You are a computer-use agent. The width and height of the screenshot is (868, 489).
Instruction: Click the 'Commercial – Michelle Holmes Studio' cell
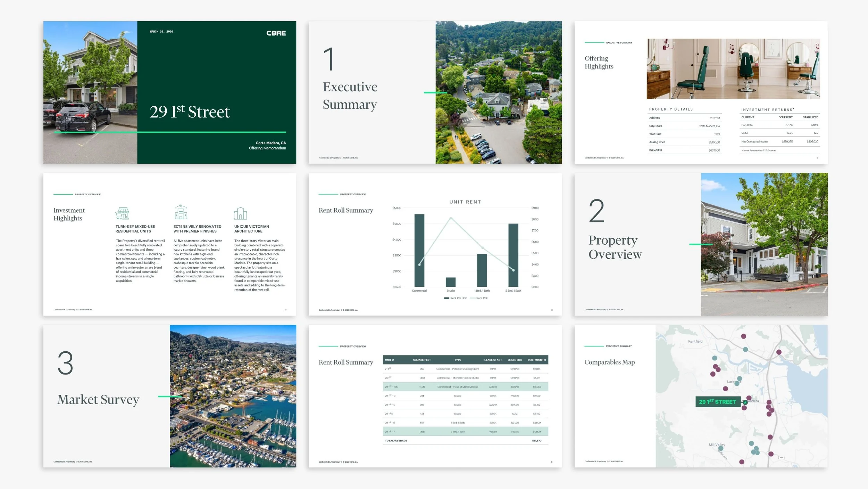[458, 378]
